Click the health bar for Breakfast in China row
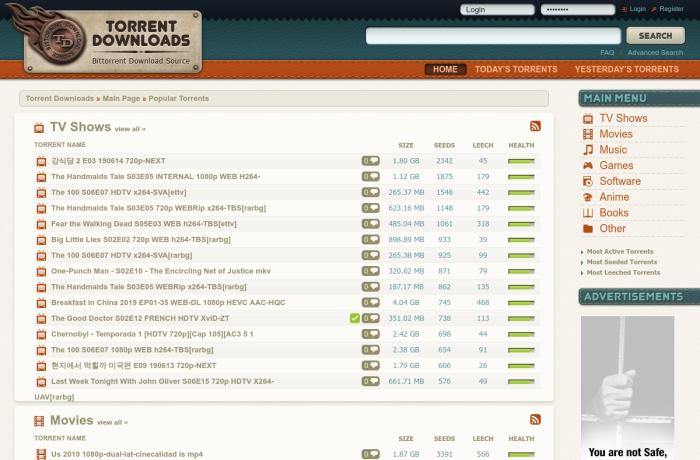 click(x=521, y=303)
